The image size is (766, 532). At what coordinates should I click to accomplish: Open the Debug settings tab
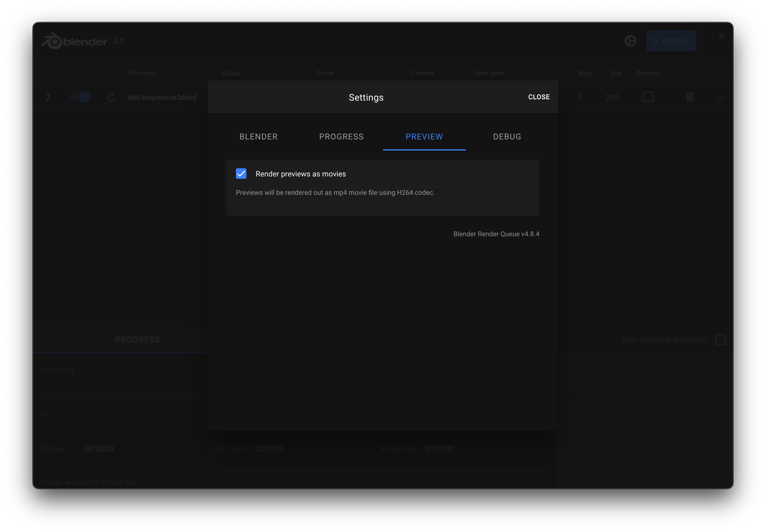pos(507,137)
